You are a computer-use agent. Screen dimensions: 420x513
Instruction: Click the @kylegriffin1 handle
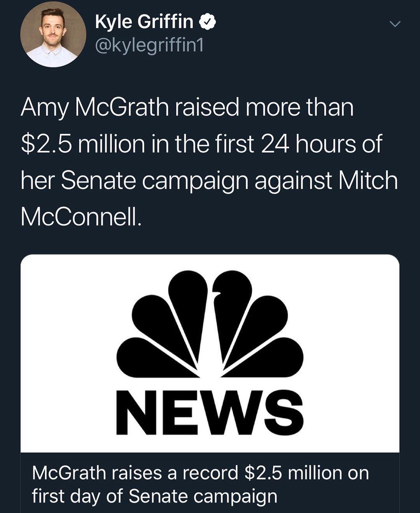coord(150,44)
